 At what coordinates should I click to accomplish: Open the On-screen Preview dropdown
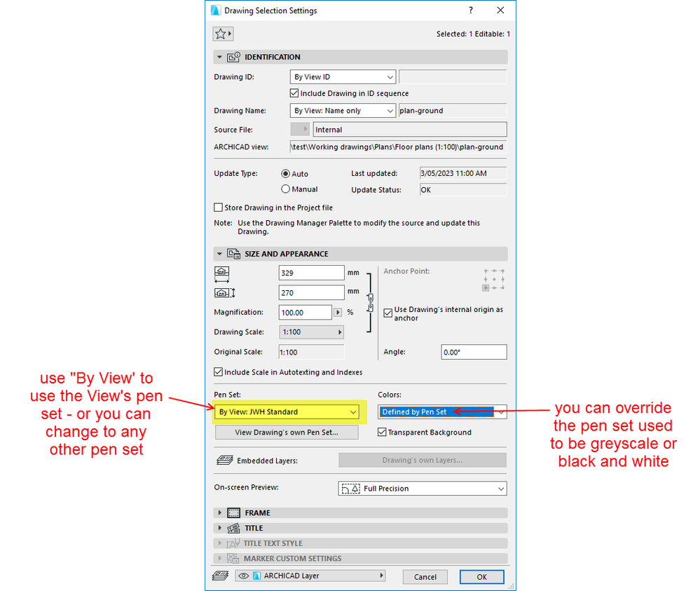pyautogui.click(x=423, y=488)
